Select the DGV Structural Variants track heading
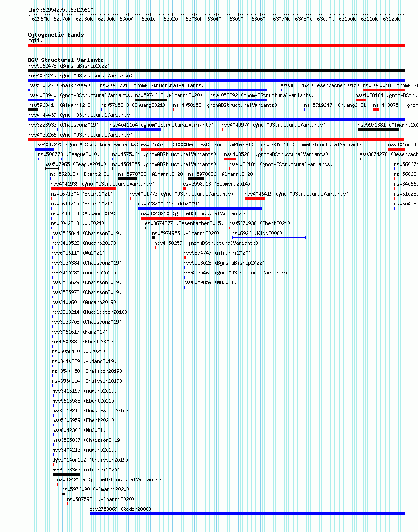 coord(66,60)
